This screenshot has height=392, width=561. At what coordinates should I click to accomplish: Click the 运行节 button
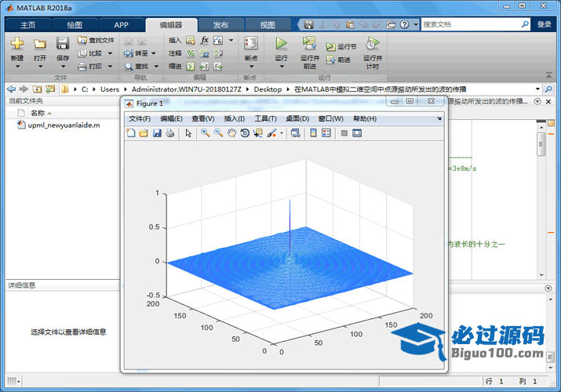point(341,47)
